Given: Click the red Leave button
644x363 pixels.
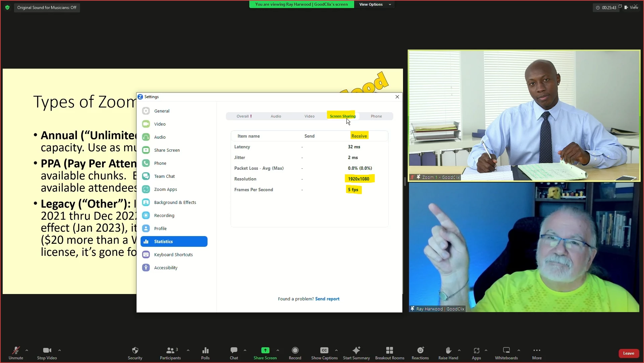Looking at the screenshot, I should click(628, 353).
